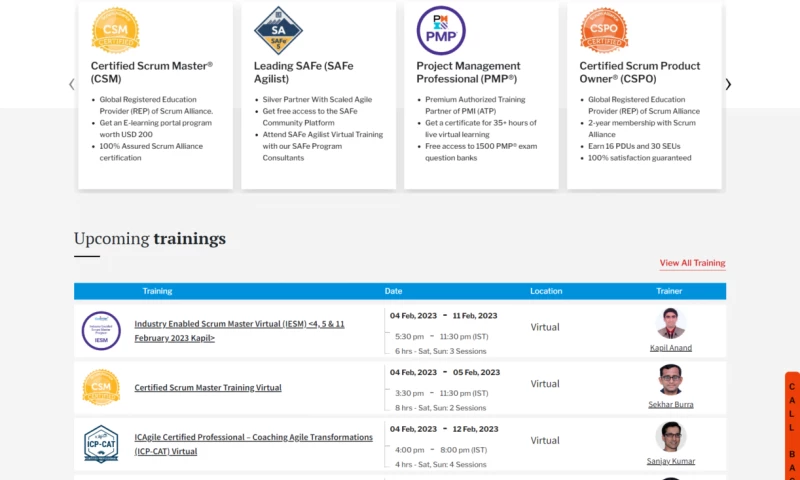Click 'Silver Partner With Scaled Agile' bullet

317,99
